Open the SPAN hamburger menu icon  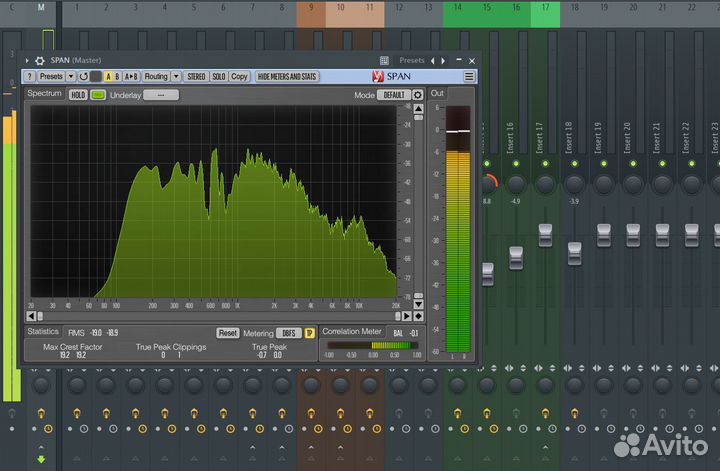tap(469, 76)
